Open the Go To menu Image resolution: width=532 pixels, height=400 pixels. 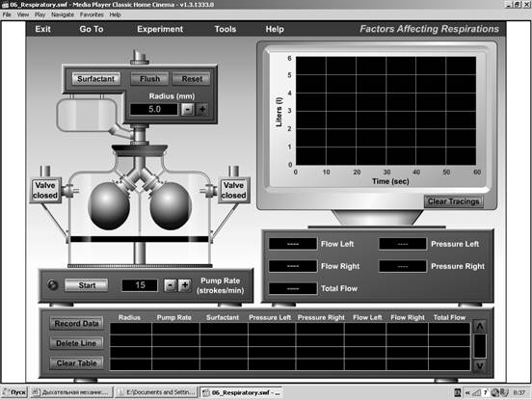pos(92,29)
